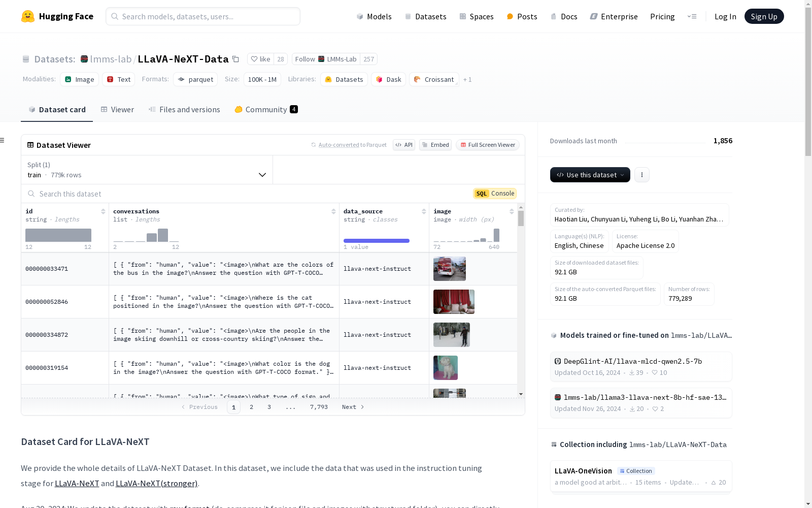
Task: Filter by Text modality tag
Action: [118, 79]
